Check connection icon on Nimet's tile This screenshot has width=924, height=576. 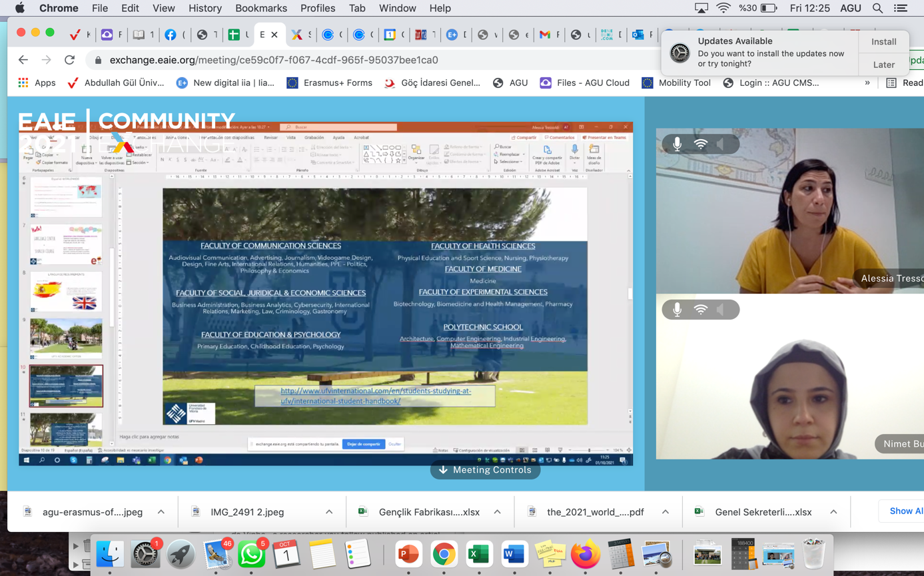[700, 310]
